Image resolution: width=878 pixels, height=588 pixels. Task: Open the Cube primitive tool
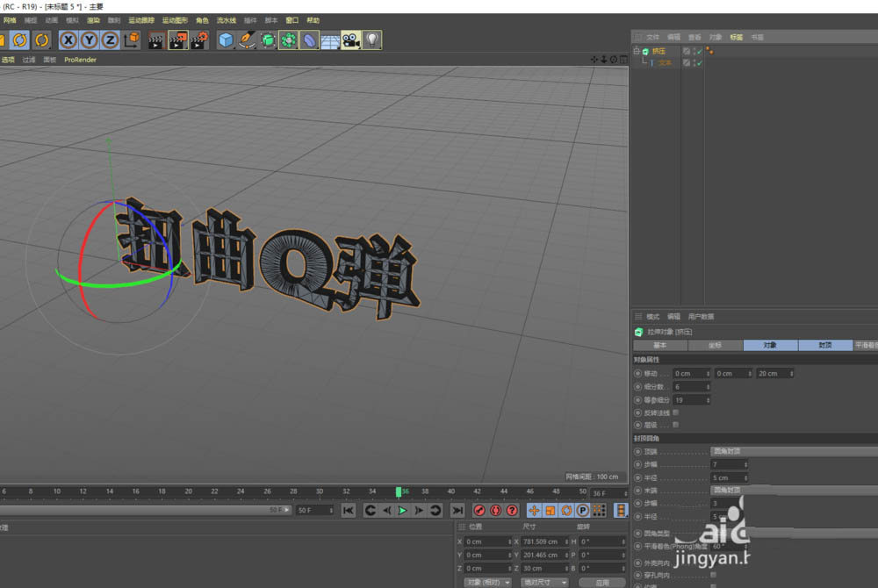(227, 39)
